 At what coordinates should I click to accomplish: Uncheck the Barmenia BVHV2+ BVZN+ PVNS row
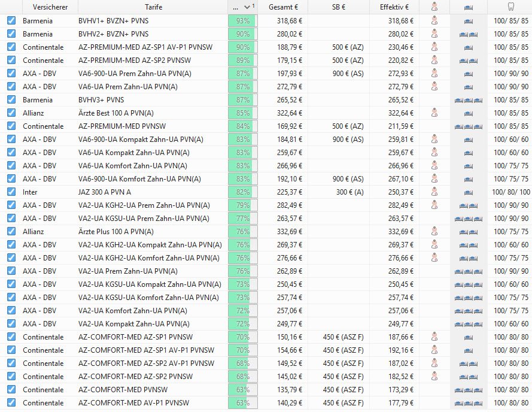(11, 34)
